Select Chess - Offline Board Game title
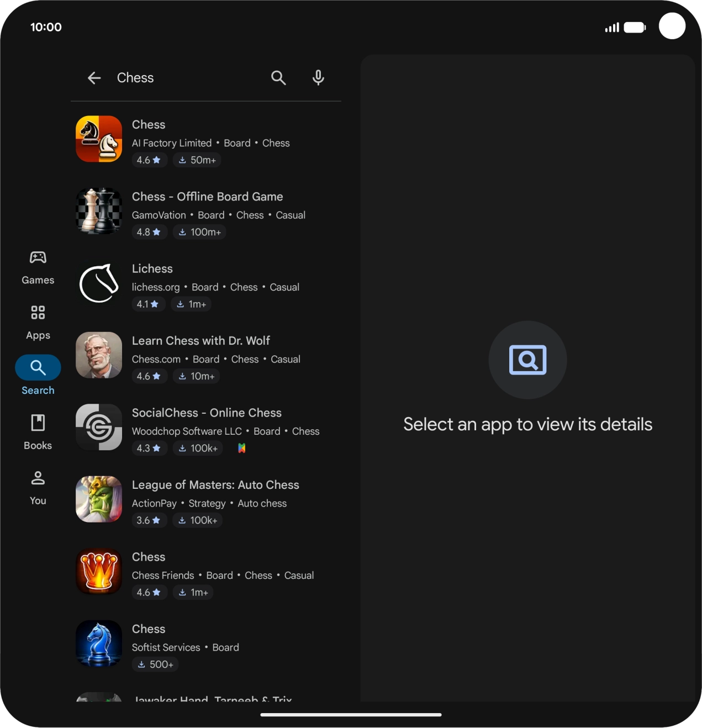This screenshot has height=728, width=702. tap(207, 197)
